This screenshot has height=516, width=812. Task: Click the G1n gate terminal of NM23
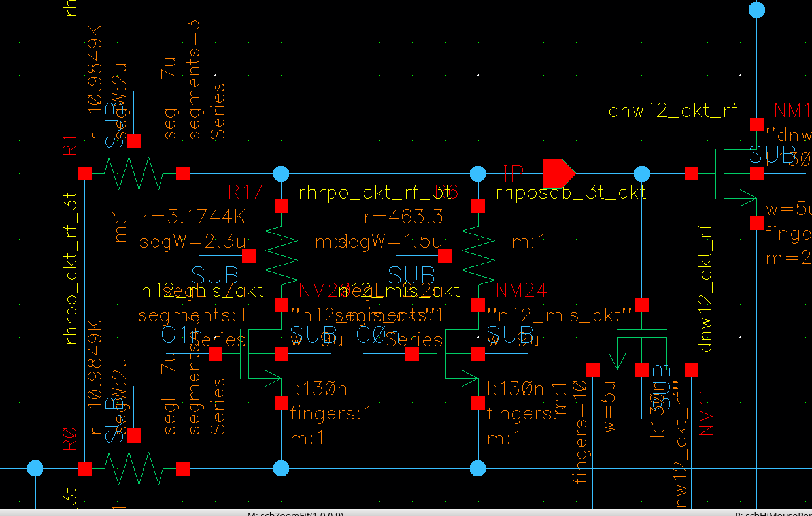pyautogui.click(x=215, y=354)
